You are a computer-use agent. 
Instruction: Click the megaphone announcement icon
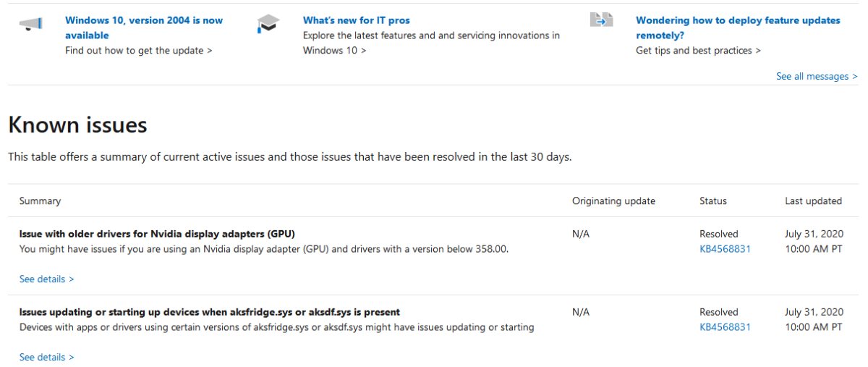coord(30,25)
